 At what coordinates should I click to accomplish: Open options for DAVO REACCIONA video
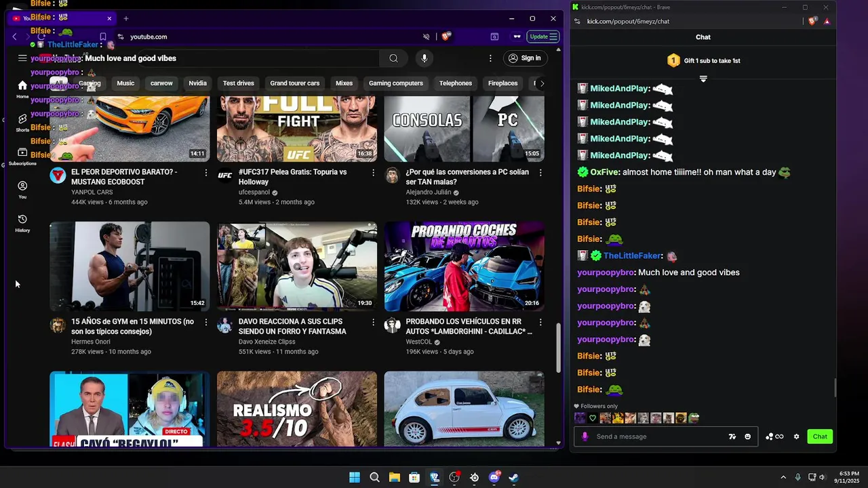click(373, 322)
